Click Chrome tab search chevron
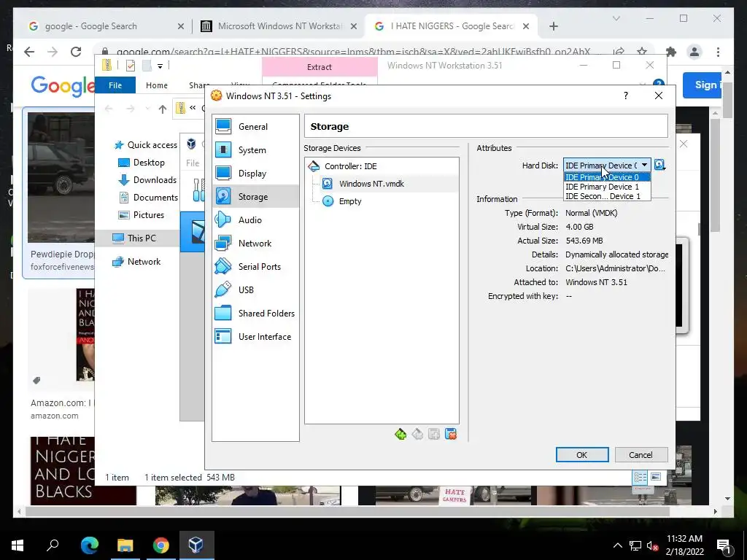Viewport: 747px width, 560px height. 616,18
